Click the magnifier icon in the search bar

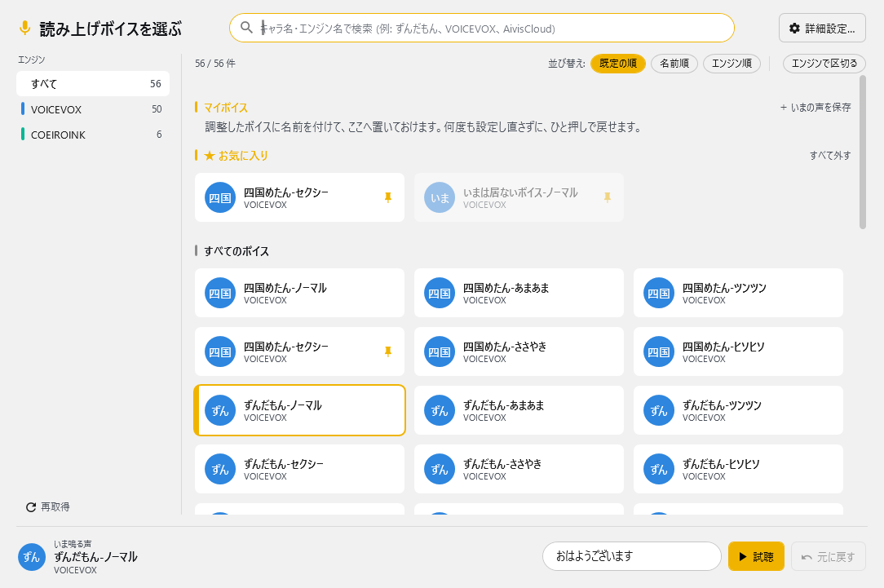pos(246,28)
